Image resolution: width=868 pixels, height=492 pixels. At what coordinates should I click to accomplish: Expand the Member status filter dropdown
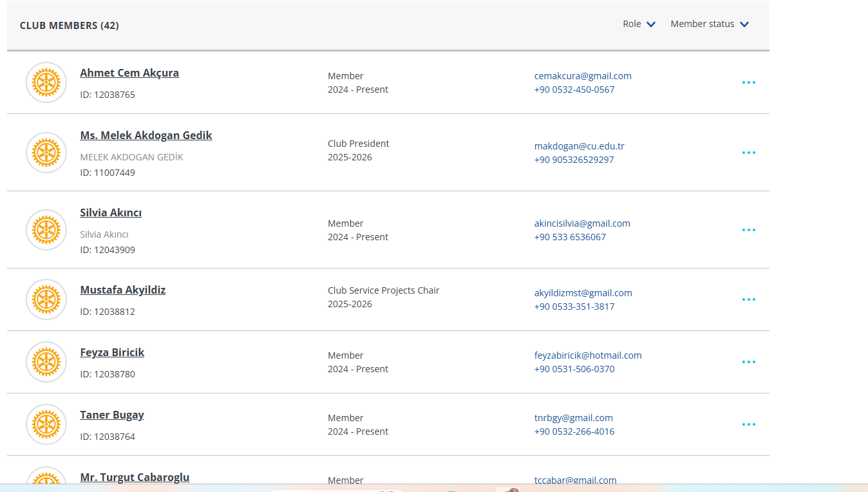click(x=710, y=24)
